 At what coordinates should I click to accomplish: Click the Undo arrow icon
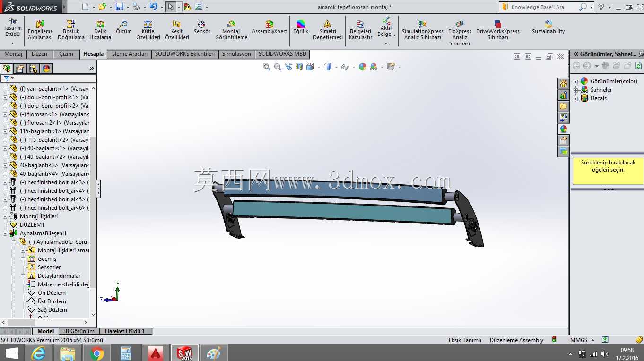click(x=153, y=7)
